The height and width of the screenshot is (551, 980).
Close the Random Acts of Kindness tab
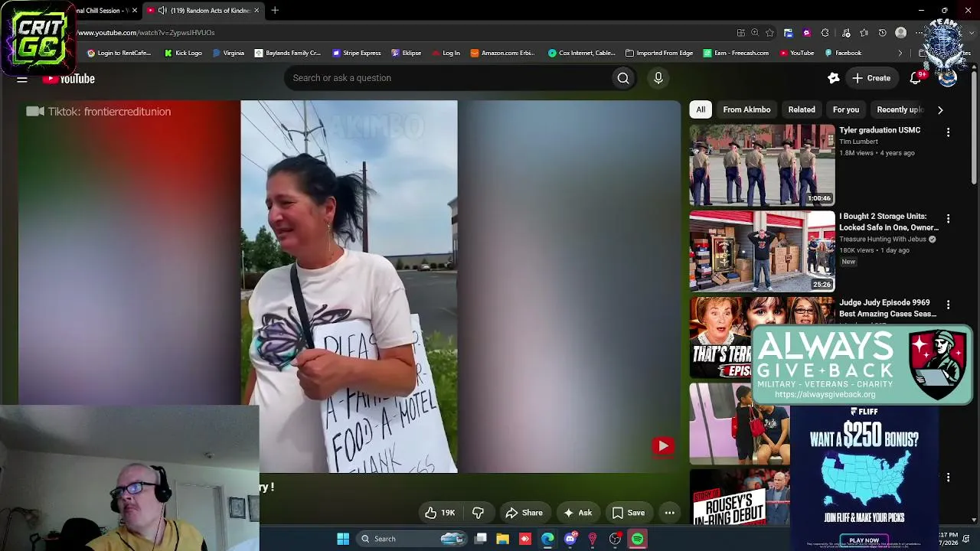(x=256, y=11)
